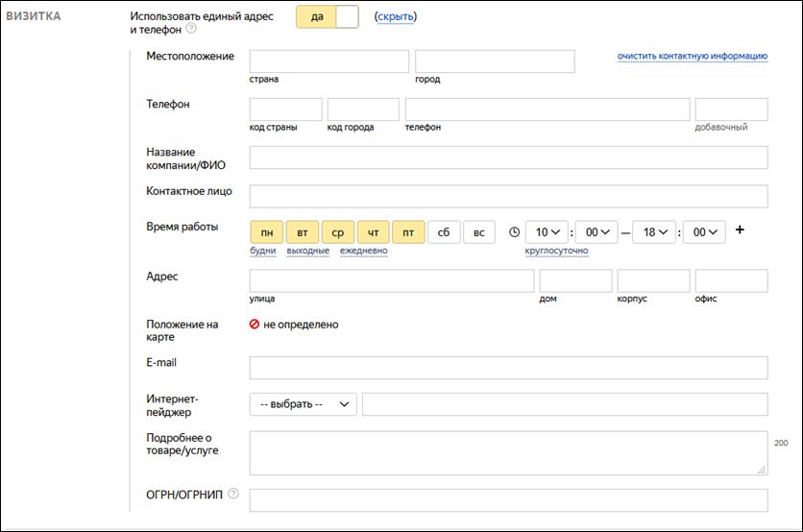Toggle the пн weekday button
The width and height of the screenshot is (803, 532).
tap(266, 232)
